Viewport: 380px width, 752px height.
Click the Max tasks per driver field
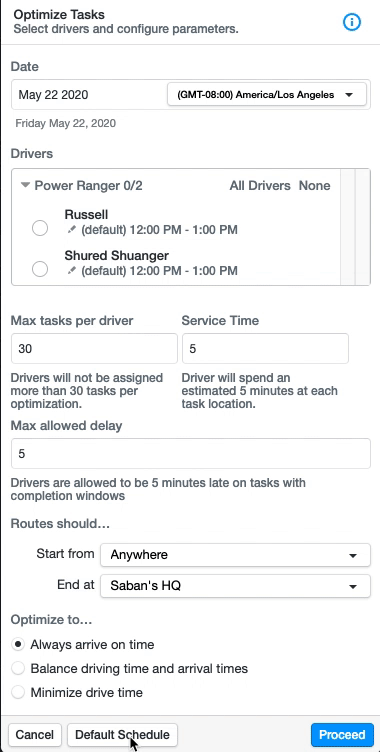click(94, 349)
